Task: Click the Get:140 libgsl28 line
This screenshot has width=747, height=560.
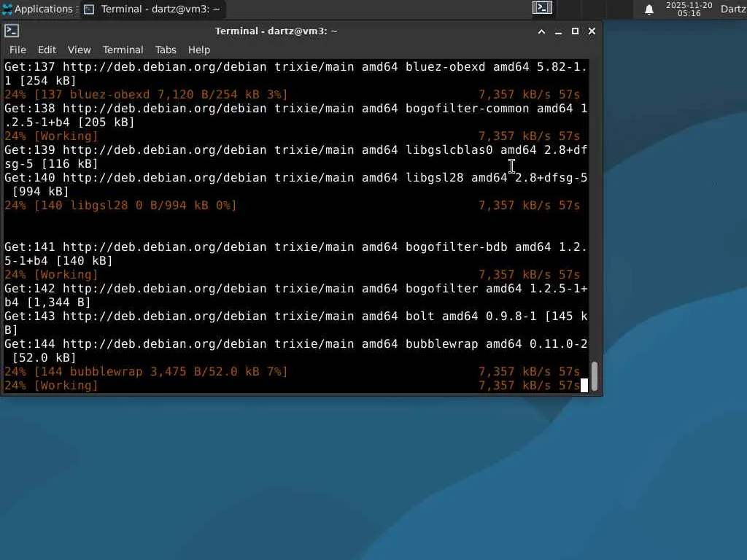Action: pos(296,184)
